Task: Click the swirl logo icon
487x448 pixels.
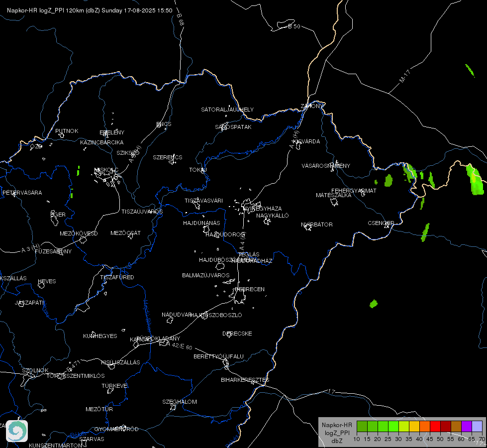Action: 17,431
